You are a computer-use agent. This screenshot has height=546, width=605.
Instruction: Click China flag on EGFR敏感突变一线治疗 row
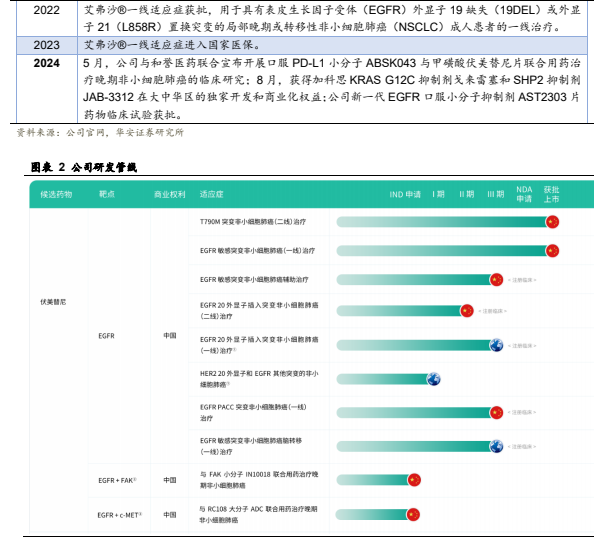[x=553, y=251]
